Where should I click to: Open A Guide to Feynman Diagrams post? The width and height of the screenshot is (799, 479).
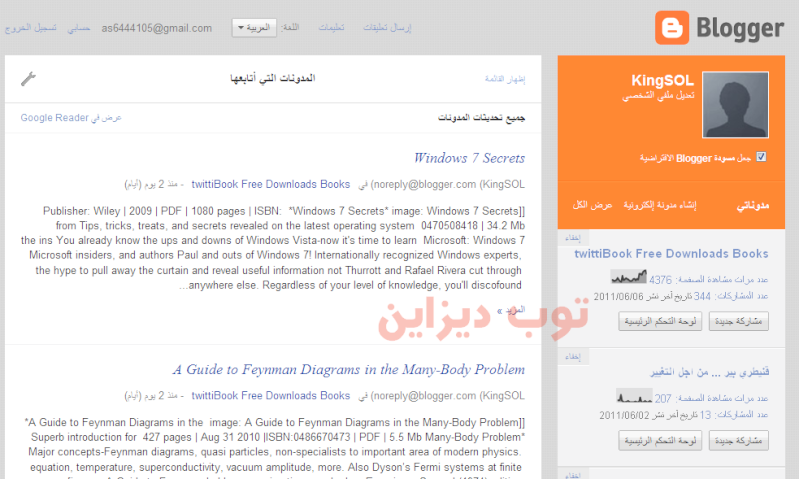tap(349, 369)
